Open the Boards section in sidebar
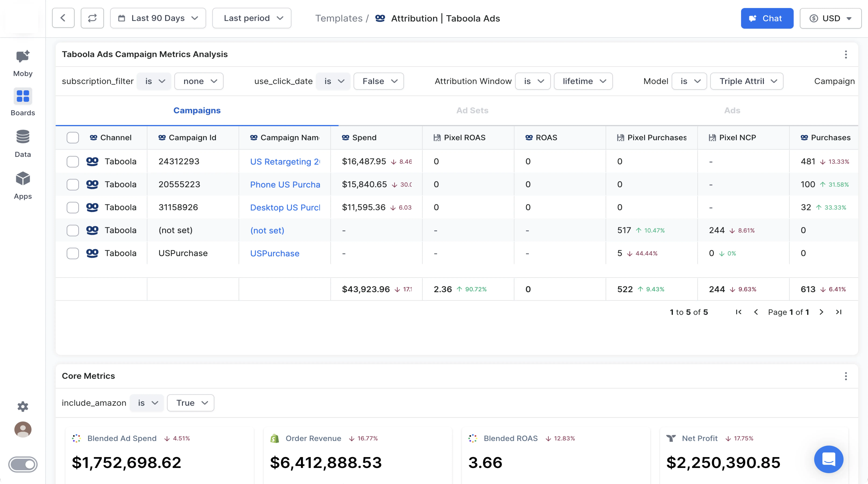The image size is (868, 484). tap(23, 96)
